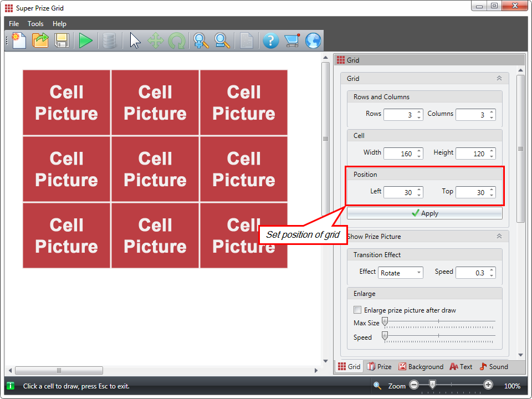Enable 'Enlarge prize picture after draw' checkbox
This screenshot has width=532, height=399.
[x=357, y=310]
